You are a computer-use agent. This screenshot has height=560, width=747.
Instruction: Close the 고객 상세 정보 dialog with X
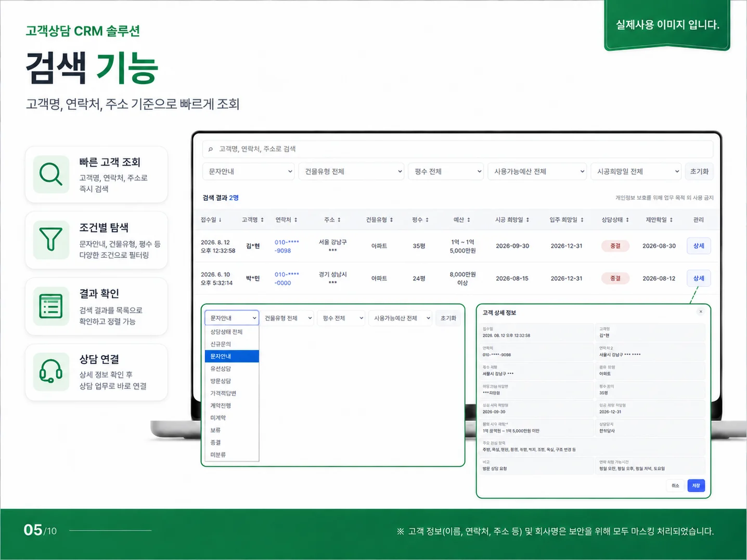701,311
